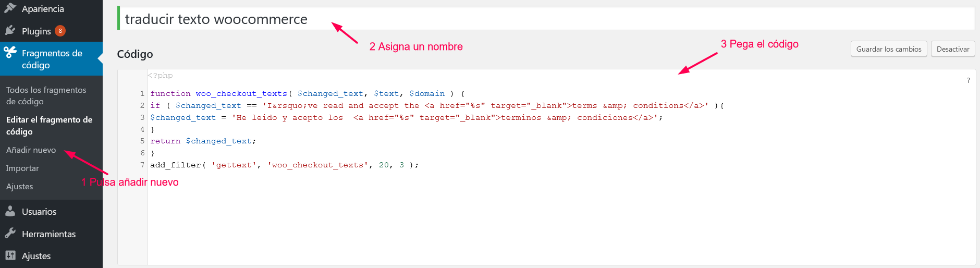This screenshot has height=268, width=980.
Task: Open the Importar submenu entry
Action: pyautogui.click(x=22, y=168)
